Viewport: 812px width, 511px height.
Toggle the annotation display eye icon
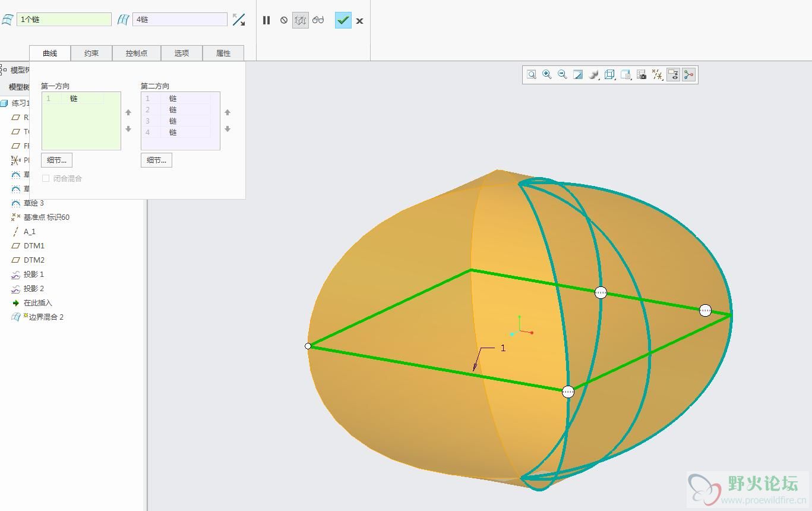pyautogui.click(x=673, y=74)
